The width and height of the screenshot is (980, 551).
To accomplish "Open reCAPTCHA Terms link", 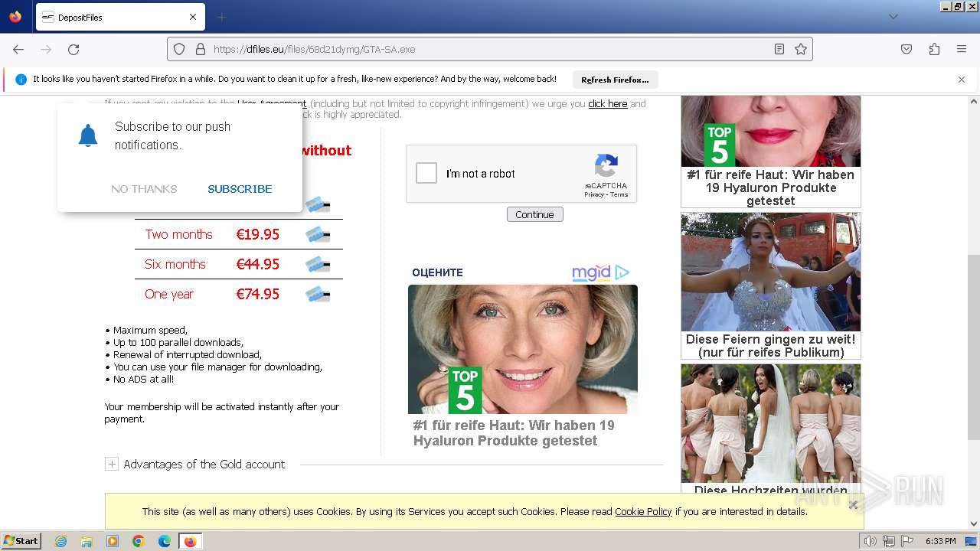I will point(619,195).
